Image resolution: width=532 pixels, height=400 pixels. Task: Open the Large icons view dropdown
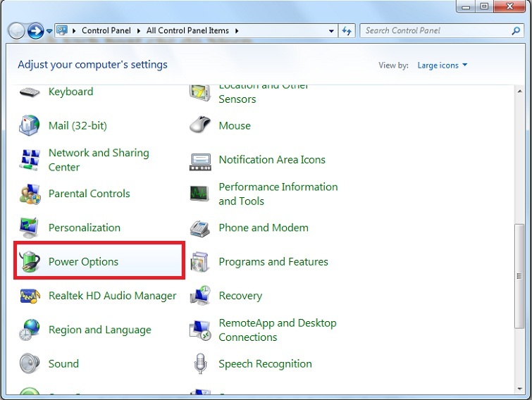coord(442,65)
